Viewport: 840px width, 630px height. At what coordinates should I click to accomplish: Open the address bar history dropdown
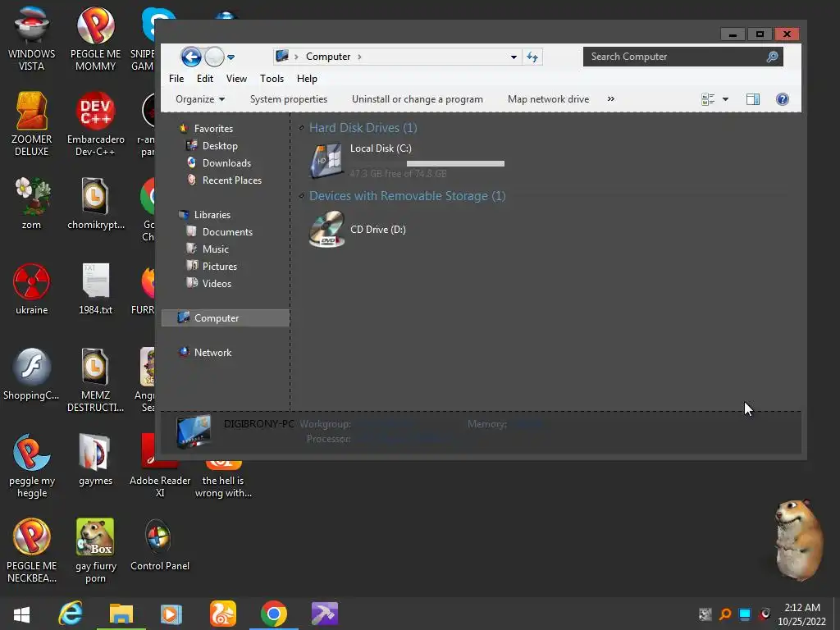[514, 57]
